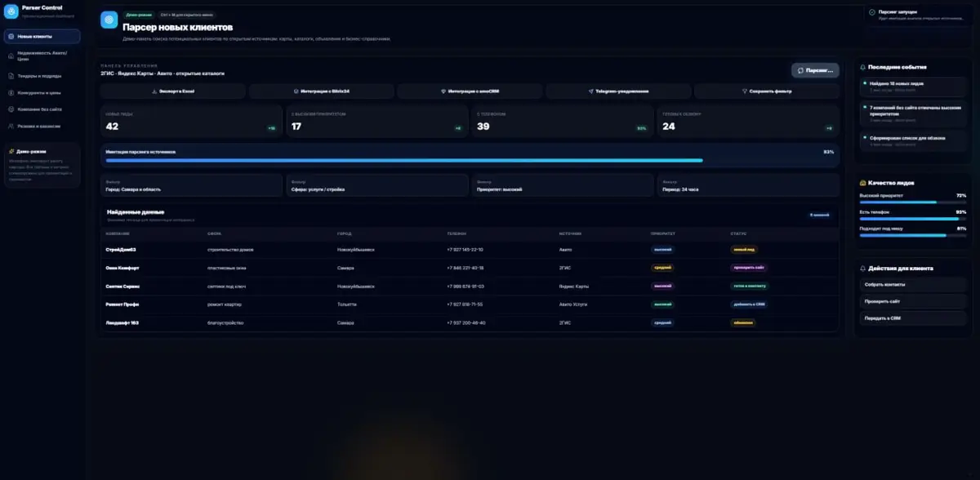The image size is (980, 480).
Task: Click the Новые лиды 42 stat card
Action: click(x=192, y=122)
